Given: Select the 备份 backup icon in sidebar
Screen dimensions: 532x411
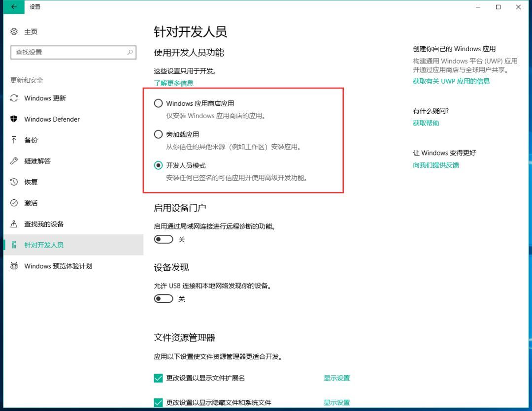Looking at the screenshot, I should click(x=15, y=140).
